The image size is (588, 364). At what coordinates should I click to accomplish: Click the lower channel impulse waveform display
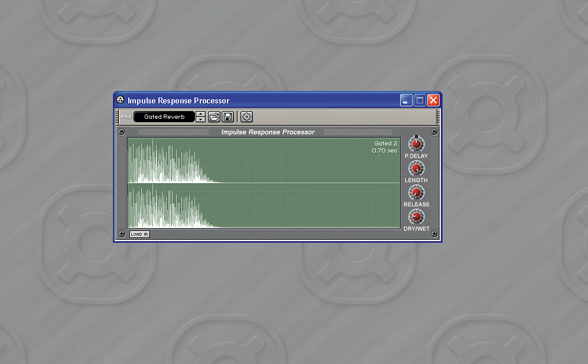coord(264,206)
